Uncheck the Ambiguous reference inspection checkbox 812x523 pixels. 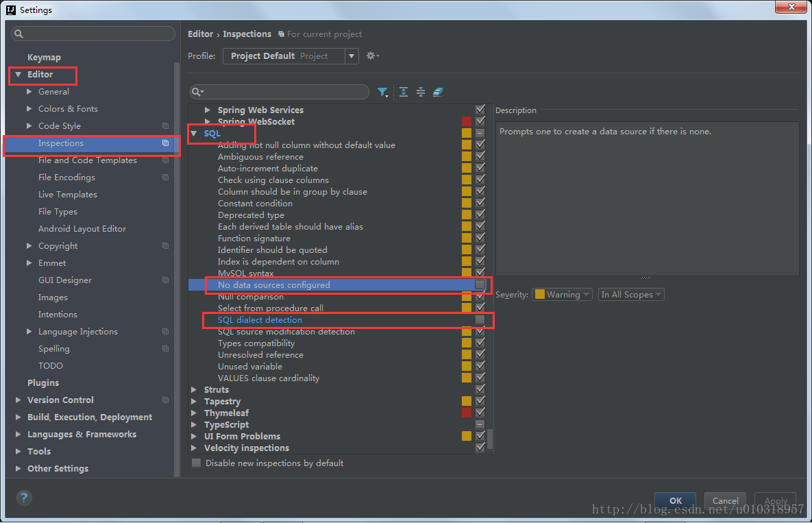coord(480,156)
